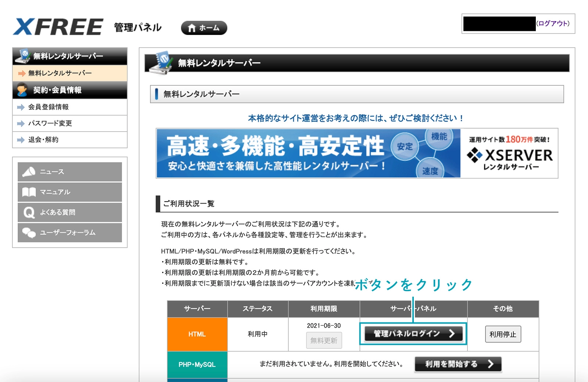Click the chevron on 利用を開始する button

click(491, 364)
